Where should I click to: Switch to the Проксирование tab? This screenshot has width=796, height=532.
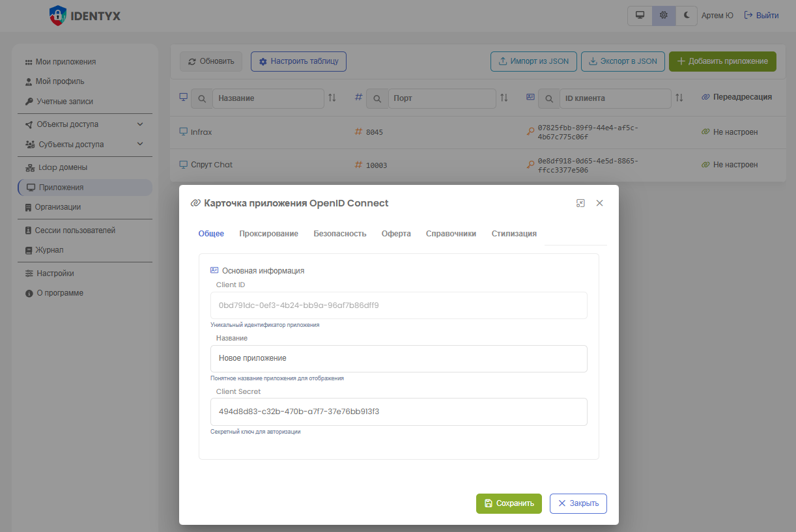pyautogui.click(x=268, y=234)
